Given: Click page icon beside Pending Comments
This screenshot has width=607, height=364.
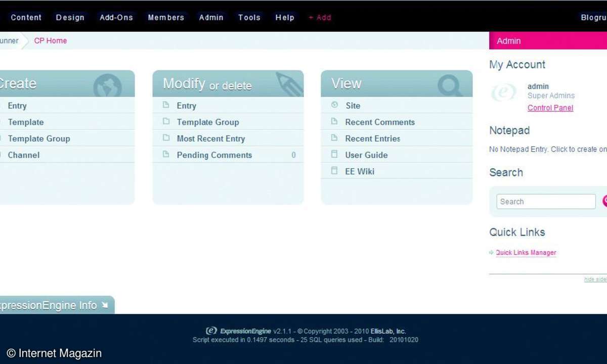Looking at the screenshot, I should (166, 154).
